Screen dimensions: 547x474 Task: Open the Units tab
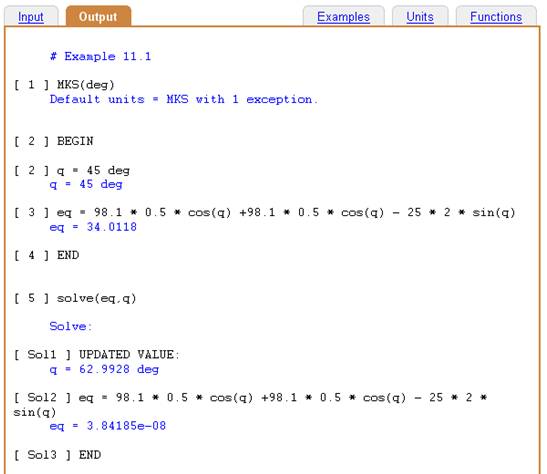420,16
